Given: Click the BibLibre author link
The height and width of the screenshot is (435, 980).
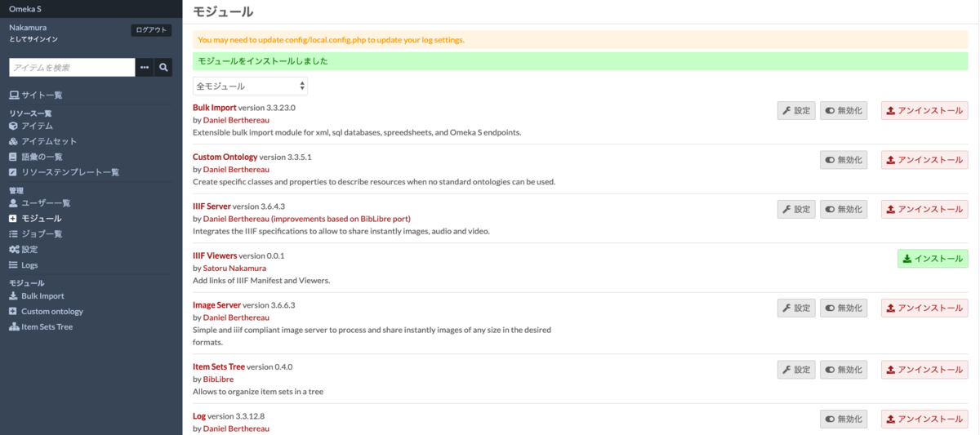Looking at the screenshot, I should click(x=219, y=379).
